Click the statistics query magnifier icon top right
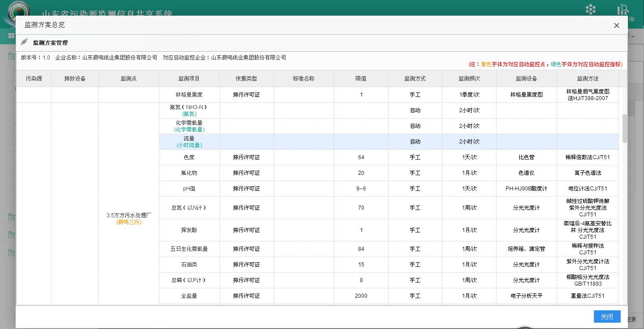Image resolution: width=644 pixels, height=329 pixels. (623, 9)
